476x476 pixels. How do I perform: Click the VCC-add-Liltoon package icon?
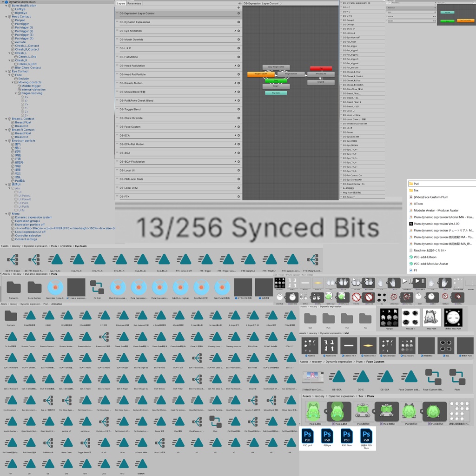(411, 257)
